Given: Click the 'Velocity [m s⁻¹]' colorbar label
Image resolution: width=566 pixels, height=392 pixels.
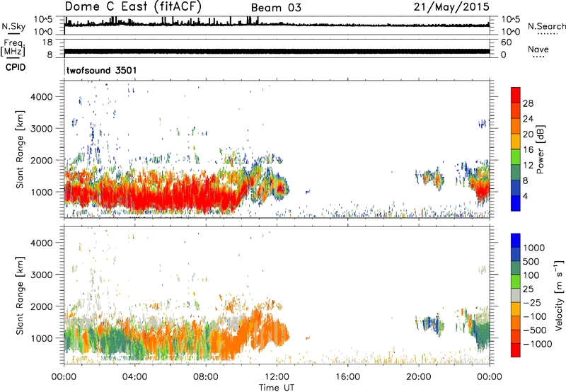Looking at the screenshot, I should click(559, 295).
